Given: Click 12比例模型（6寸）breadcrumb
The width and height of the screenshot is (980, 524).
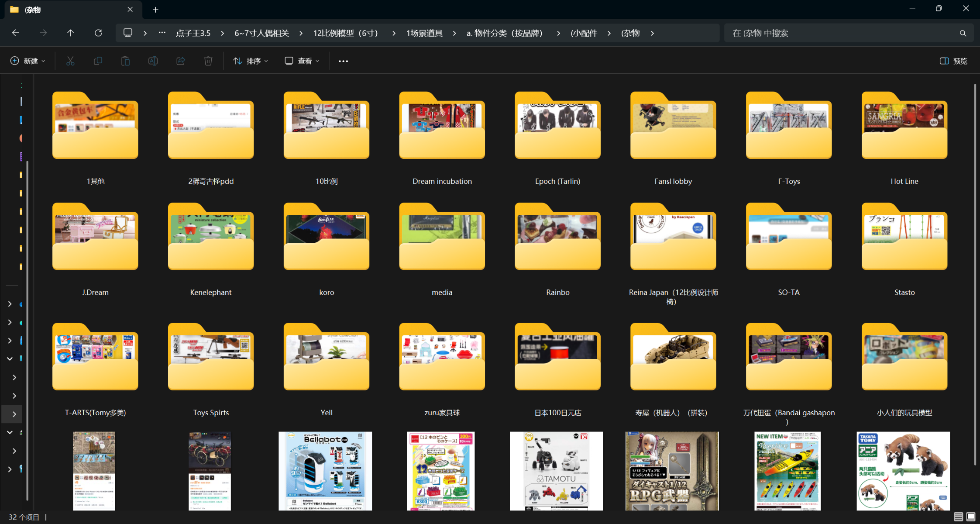Looking at the screenshot, I should click(x=347, y=33).
